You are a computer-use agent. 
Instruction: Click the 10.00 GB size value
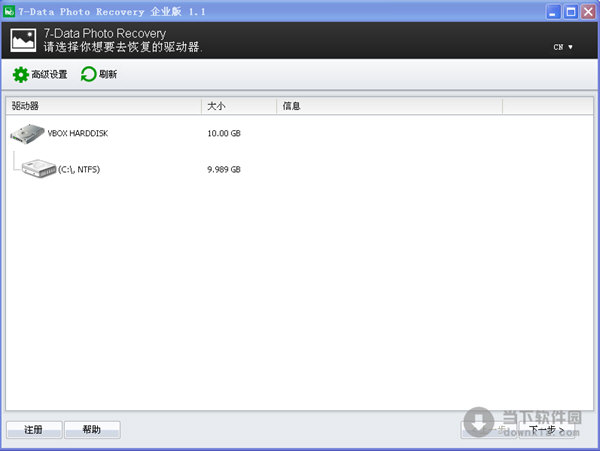click(224, 134)
